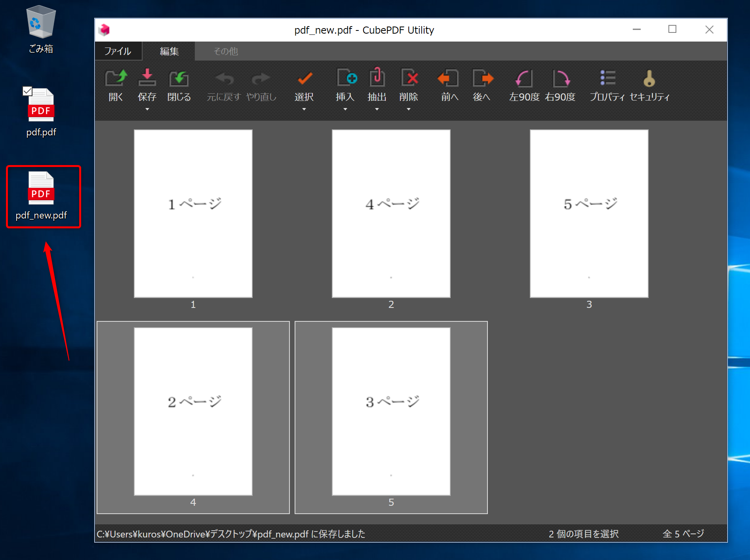Rotate pages with the 右90度 icon
Screen dimensions: 750x560
[x=560, y=79]
